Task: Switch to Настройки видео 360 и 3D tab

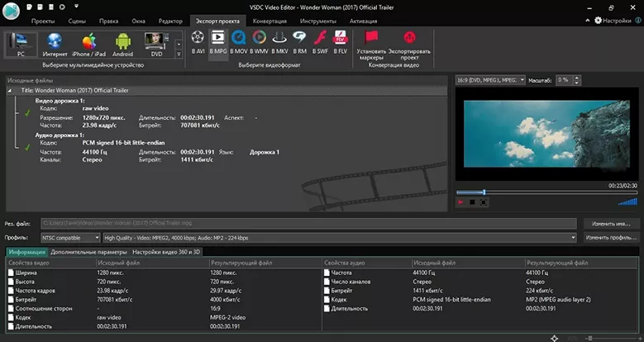Action: tap(166, 252)
